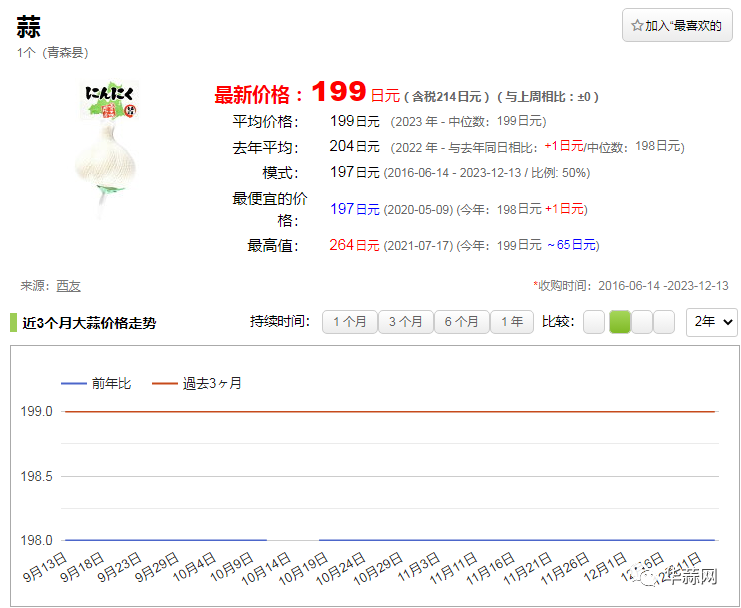The height and width of the screenshot is (608, 741).
Task: Click the 198.5 y-axis label
Action: pos(36,476)
